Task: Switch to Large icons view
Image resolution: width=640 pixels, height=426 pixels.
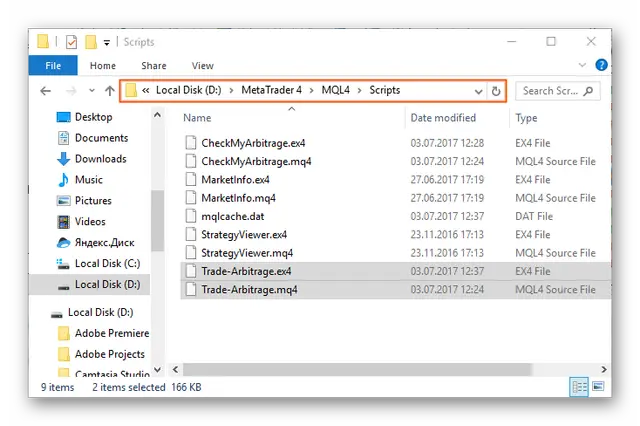Action: pyautogui.click(x=598, y=386)
